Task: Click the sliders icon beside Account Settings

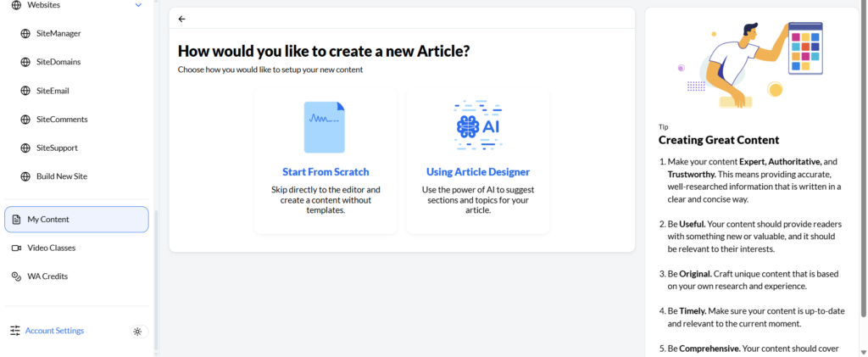Action: [15, 331]
